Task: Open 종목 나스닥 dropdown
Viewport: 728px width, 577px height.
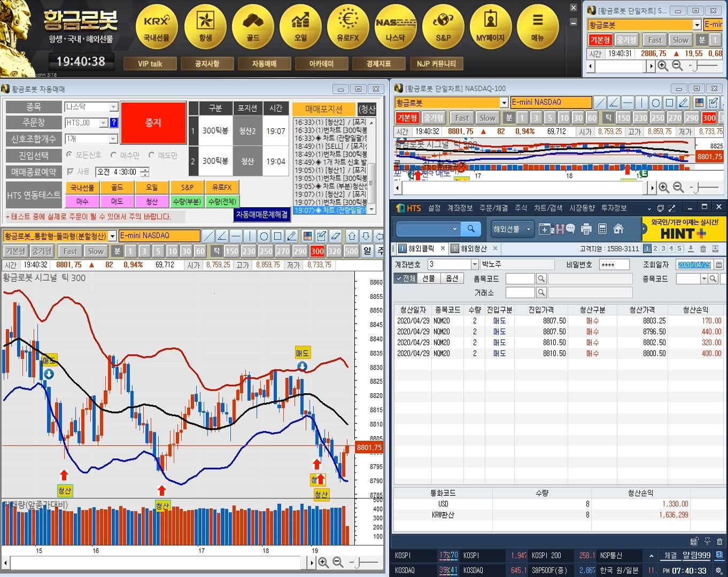Action: pos(113,107)
